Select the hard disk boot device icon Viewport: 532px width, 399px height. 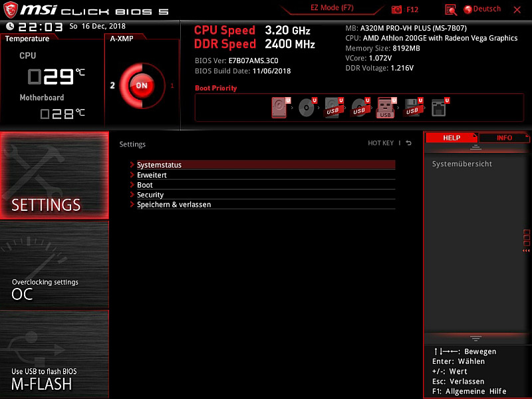coord(279,108)
